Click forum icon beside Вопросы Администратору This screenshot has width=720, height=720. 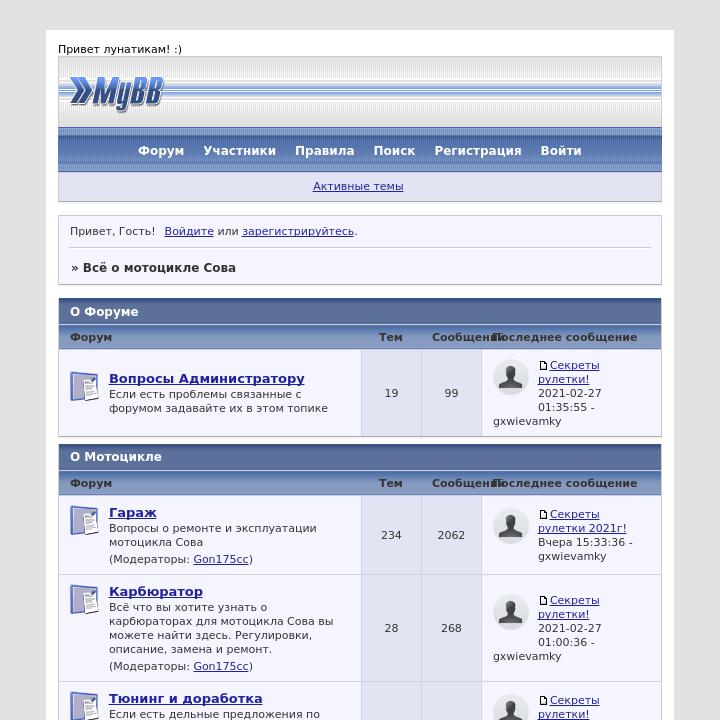point(84,386)
